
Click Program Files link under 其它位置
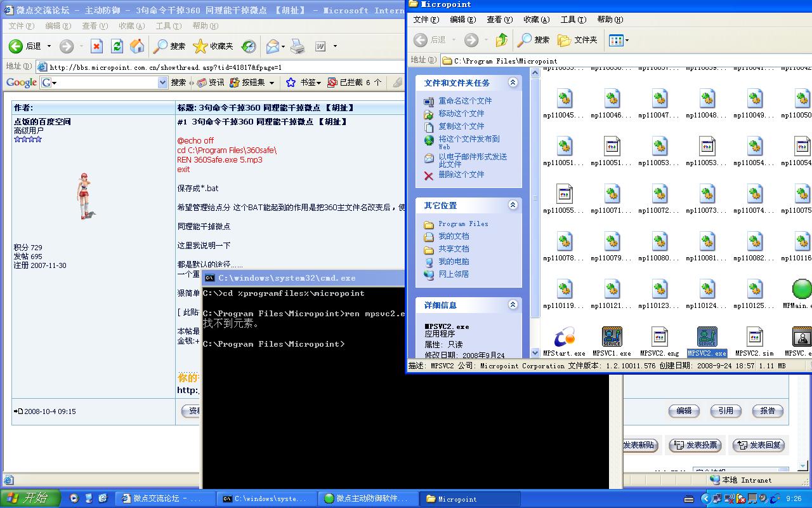(x=463, y=224)
